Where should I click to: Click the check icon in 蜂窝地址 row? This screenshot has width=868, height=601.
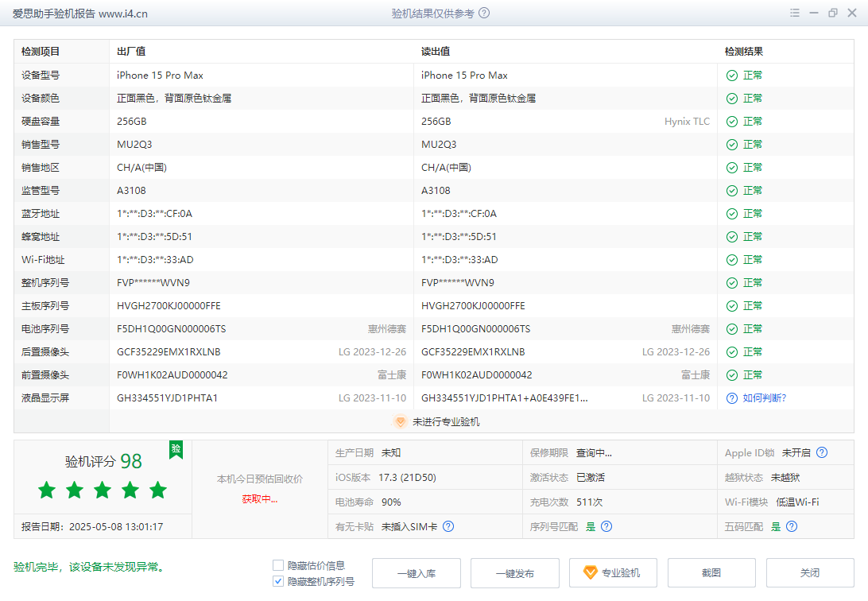tap(732, 237)
